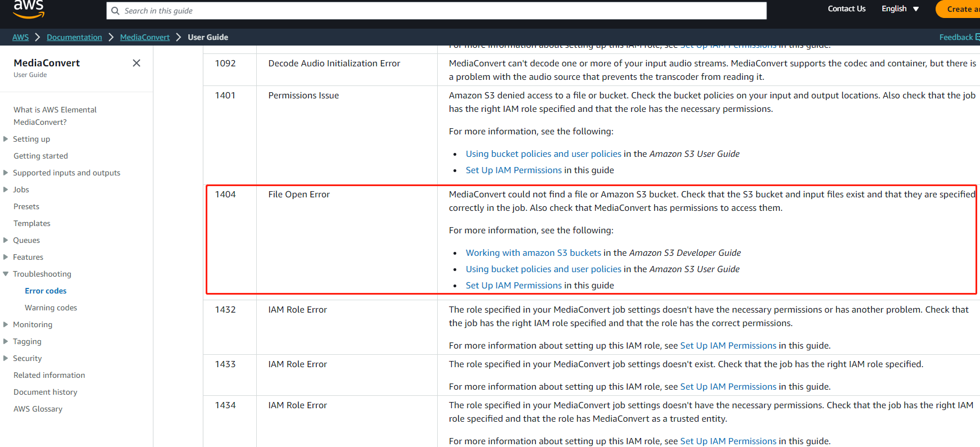This screenshot has width=980, height=447.
Task: Click Permissions Issue text
Action: tap(303, 95)
